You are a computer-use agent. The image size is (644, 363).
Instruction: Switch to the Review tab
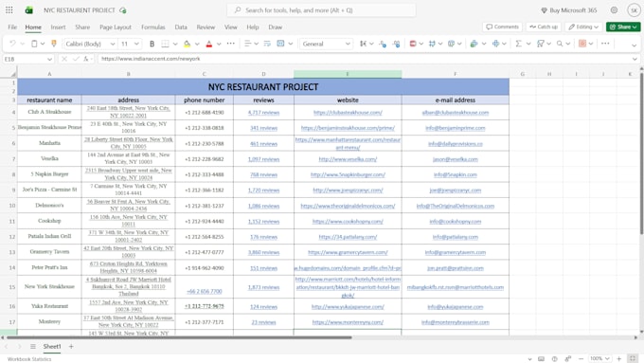(x=206, y=27)
